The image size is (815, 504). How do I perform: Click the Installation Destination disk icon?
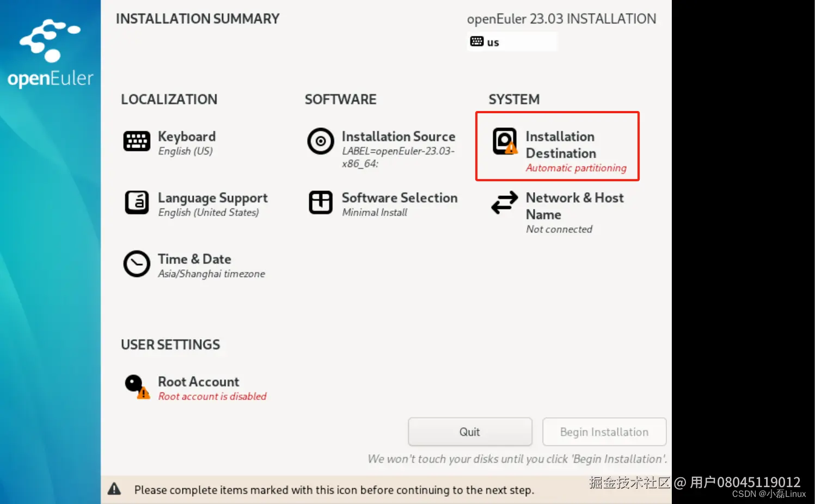pyautogui.click(x=505, y=142)
